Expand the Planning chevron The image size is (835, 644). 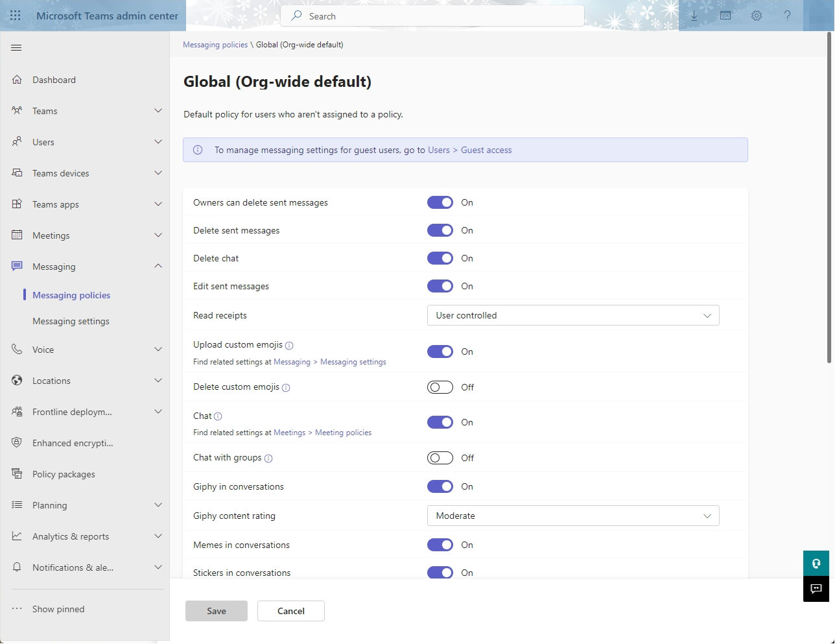point(158,505)
